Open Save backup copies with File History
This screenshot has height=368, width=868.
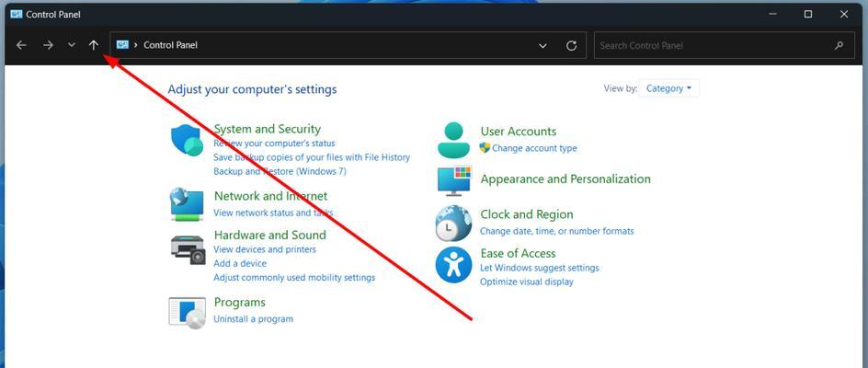312,157
